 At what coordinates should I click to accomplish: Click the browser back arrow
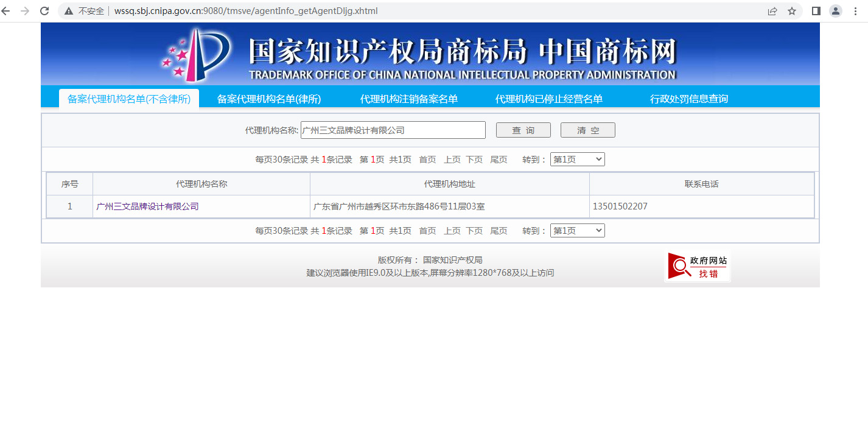[x=9, y=10]
